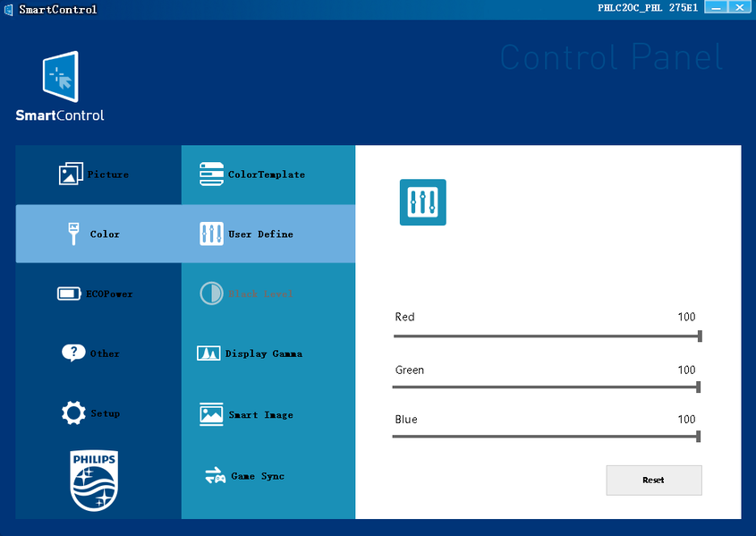This screenshot has width=756, height=536.
Task: Click the ColorTemplate icon
Action: (211, 174)
